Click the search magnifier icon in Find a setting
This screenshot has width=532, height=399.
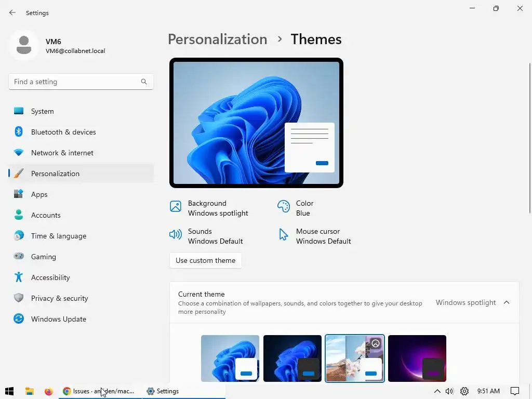pos(144,82)
